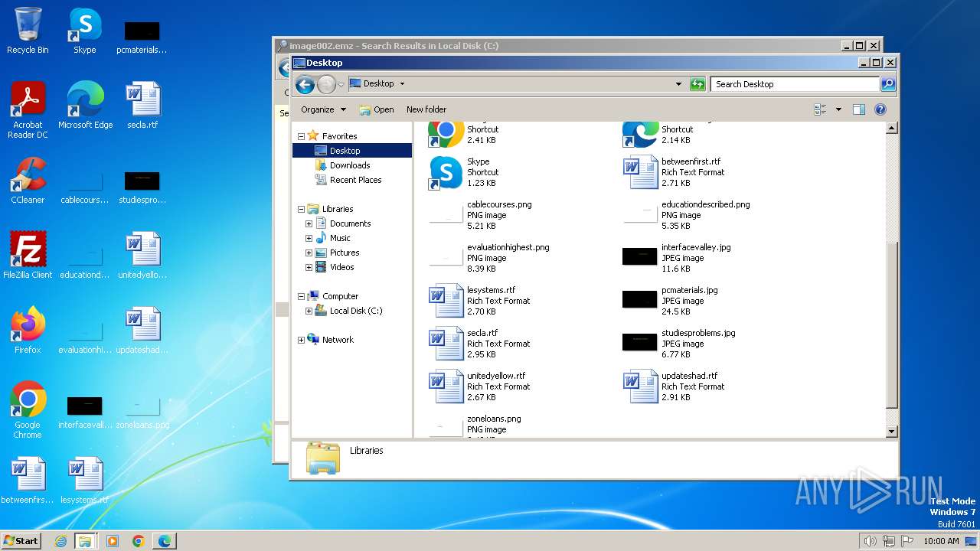This screenshot has width=980, height=551.
Task: Select betweenfirst.rtf desktop file icon
Action: [28, 480]
